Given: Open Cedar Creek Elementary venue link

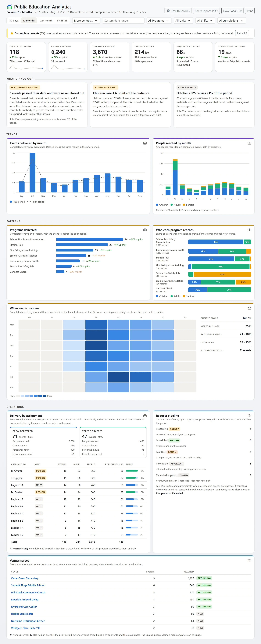Looking at the screenshot, I should (25, 578).
